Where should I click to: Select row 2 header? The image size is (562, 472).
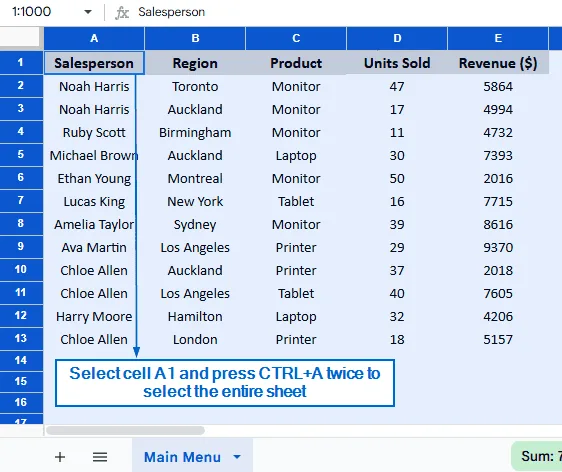(21, 86)
